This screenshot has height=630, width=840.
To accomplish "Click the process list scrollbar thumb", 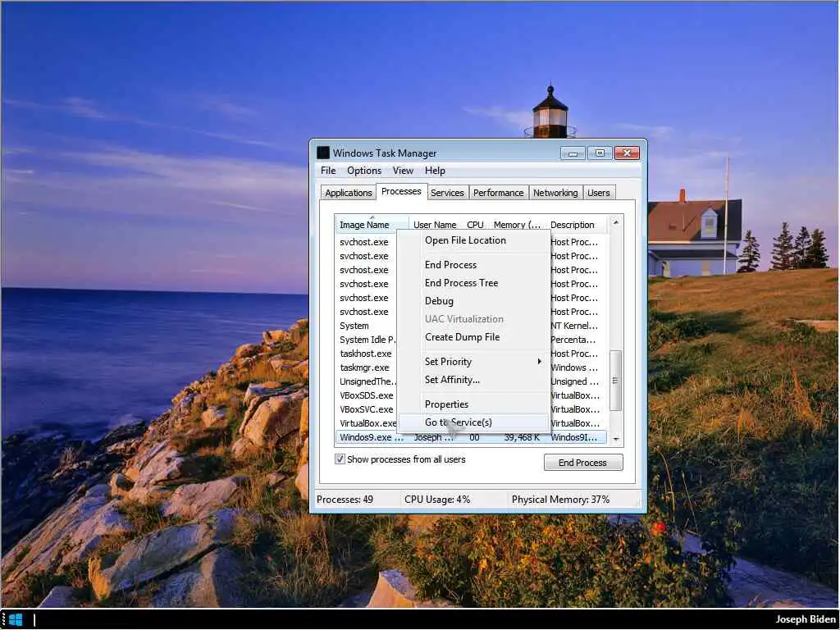I will 615,381.
